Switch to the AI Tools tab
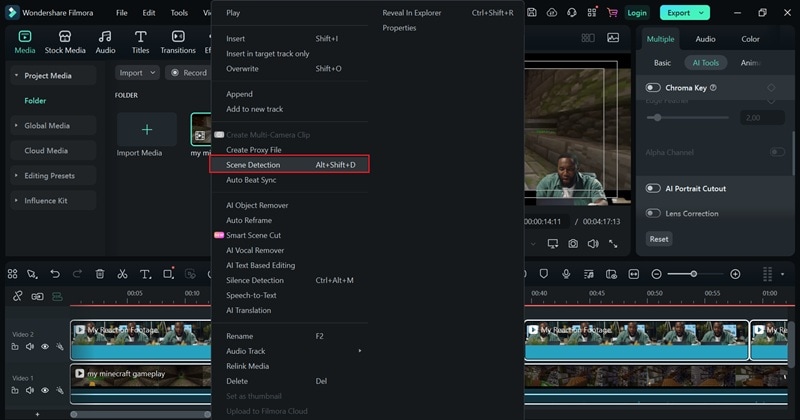800x420 pixels. (706, 63)
